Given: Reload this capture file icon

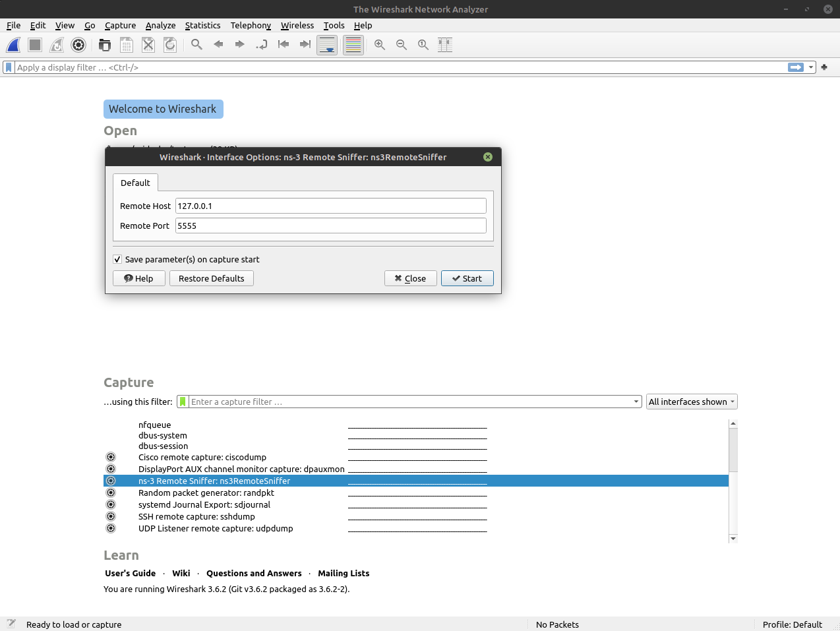Looking at the screenshot, I should click(170, 45).
